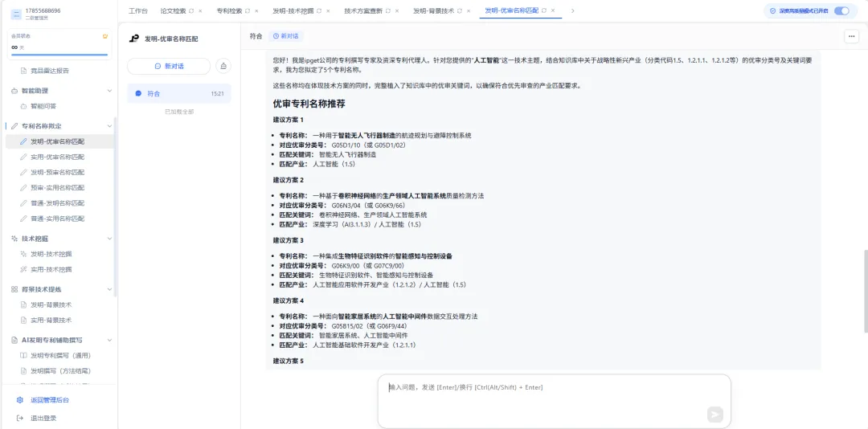This screenshot has height=429, width=868.
Task: Close the 论文检索 tab
Action: tap(200, 11)
